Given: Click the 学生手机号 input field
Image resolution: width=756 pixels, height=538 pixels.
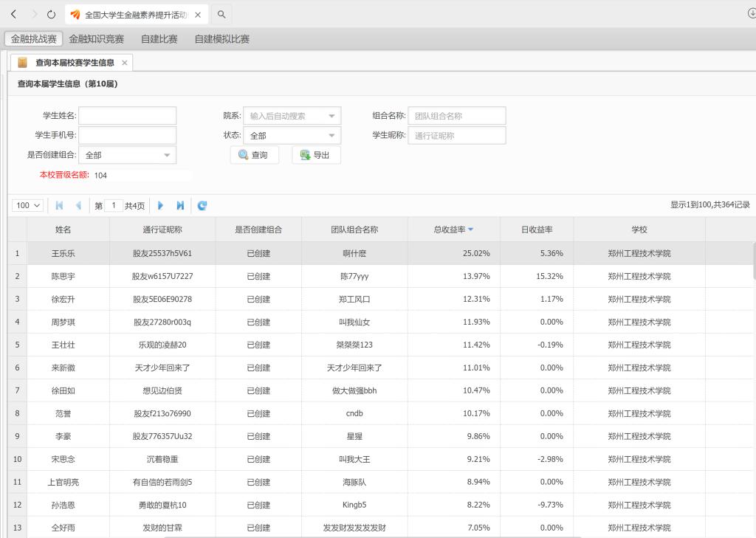Looking at the screenshot, I should click(x=127, y=136).
